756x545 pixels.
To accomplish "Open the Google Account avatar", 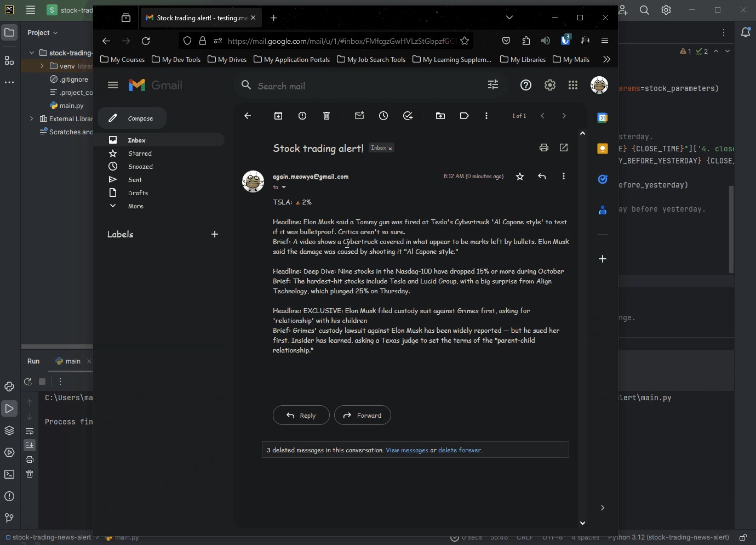I will pyautogui.click(x=600, y=86).
